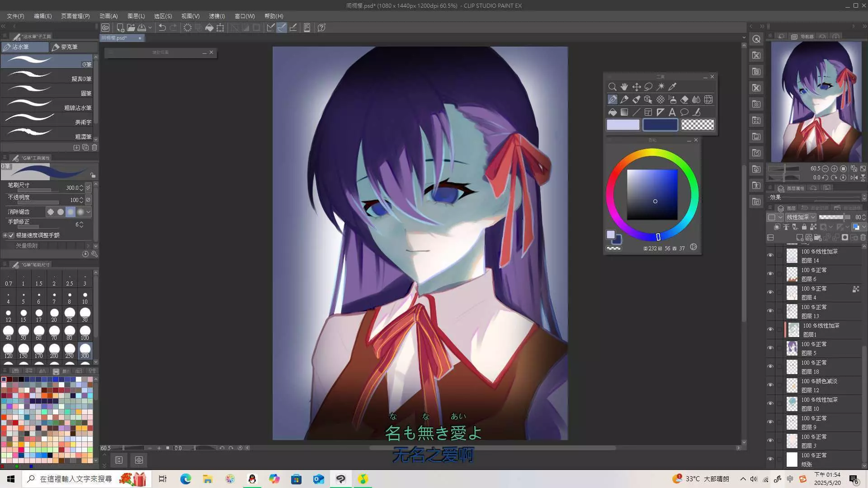Screen dimensions: 868x488
Task: Click the Open file folder icon
Action: tap(131, 28)
